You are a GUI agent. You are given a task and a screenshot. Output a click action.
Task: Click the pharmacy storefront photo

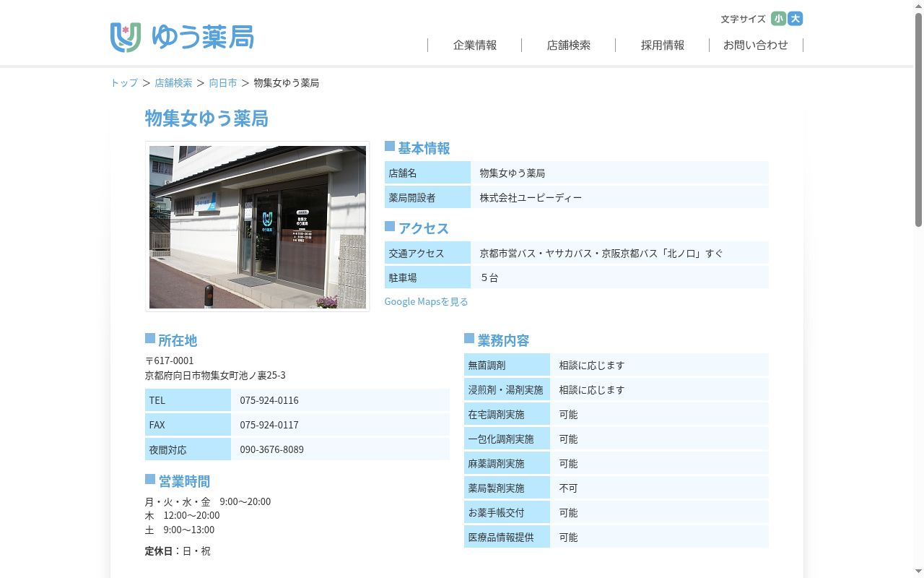(258, 227)
